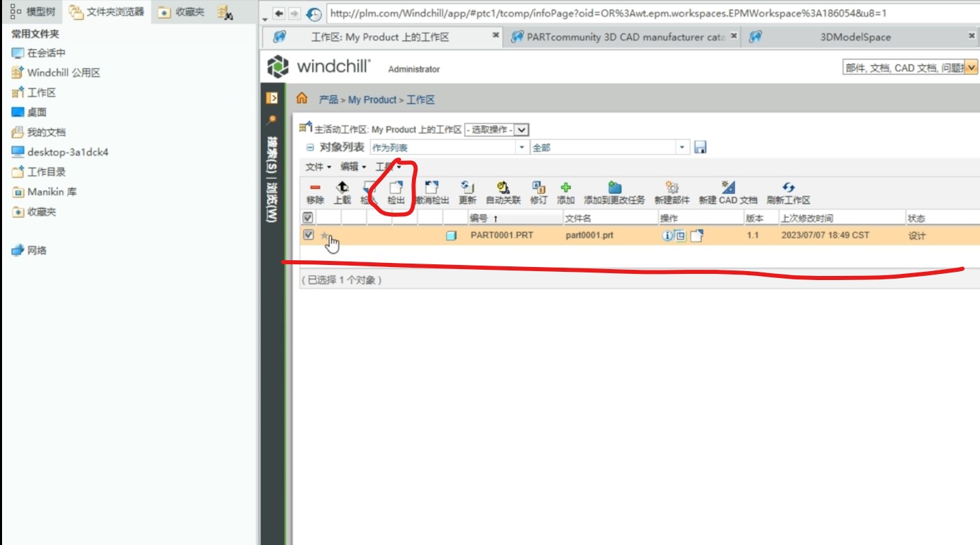Switch to the 文件夹浏览器 tab
This screenshot has width=980, height=545.
pyautogui.click(x=106, y=12)
